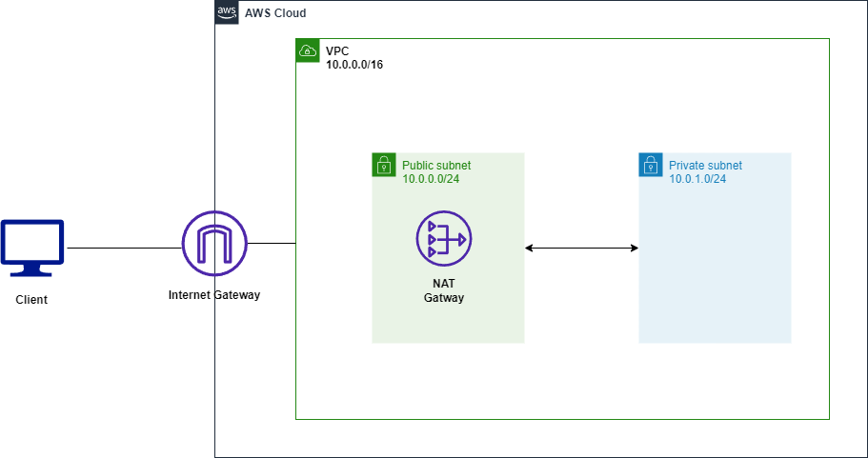Click the 10.0.0.0/24 CIDR text

coord(431,179)
